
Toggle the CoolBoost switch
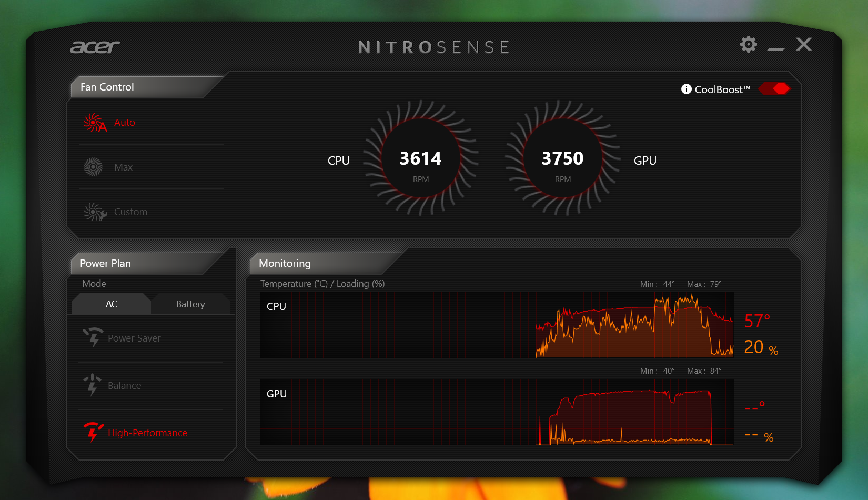774,88
